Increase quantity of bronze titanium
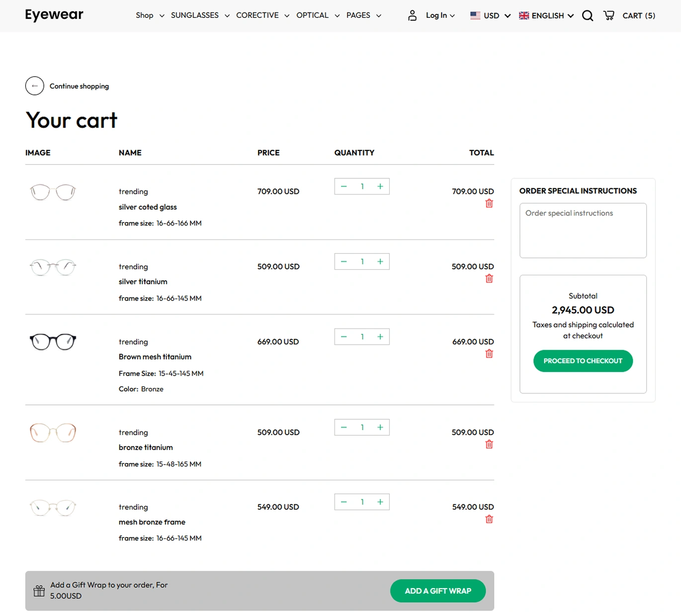Viewport: 681px width, 616px height. point(380,427)
